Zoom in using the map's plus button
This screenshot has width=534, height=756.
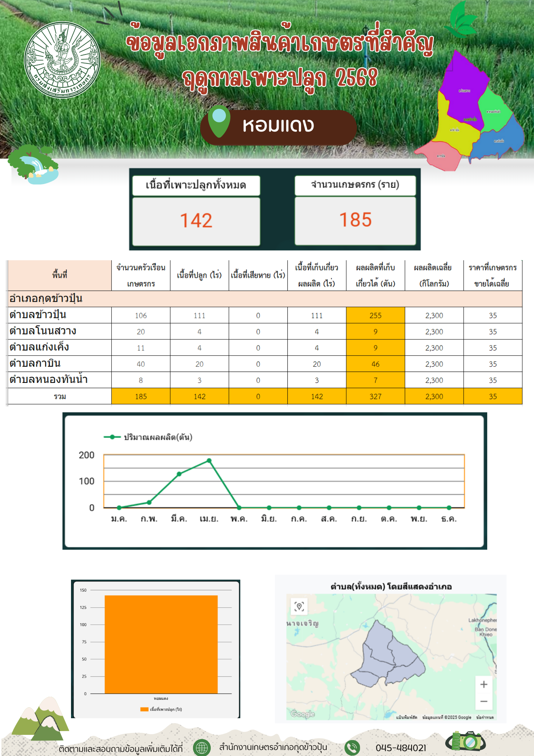pyautogui.click(x=483, y=684)
